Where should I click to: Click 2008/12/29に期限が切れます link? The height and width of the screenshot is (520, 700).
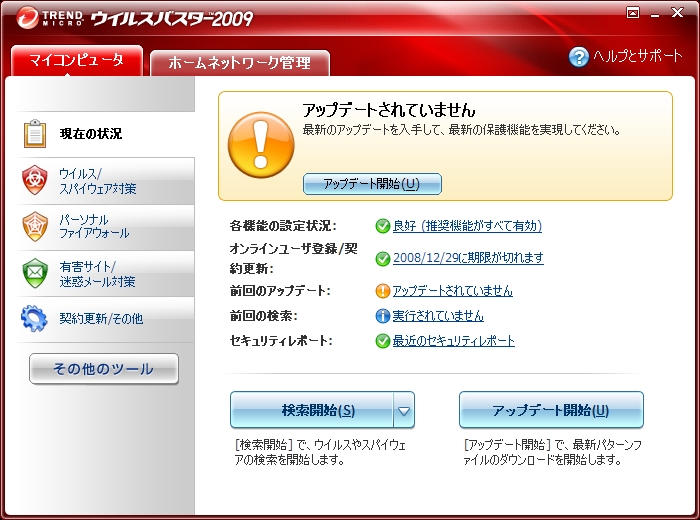tap(468, 258)
